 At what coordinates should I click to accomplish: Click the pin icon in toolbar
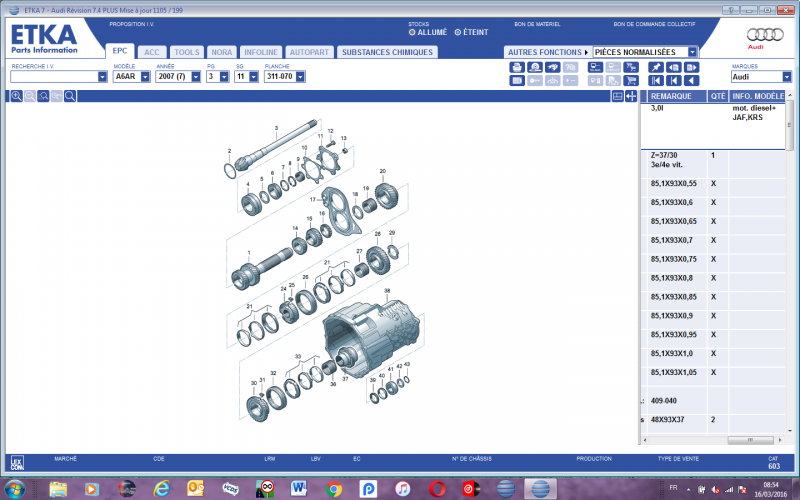(x=655, y=67)
